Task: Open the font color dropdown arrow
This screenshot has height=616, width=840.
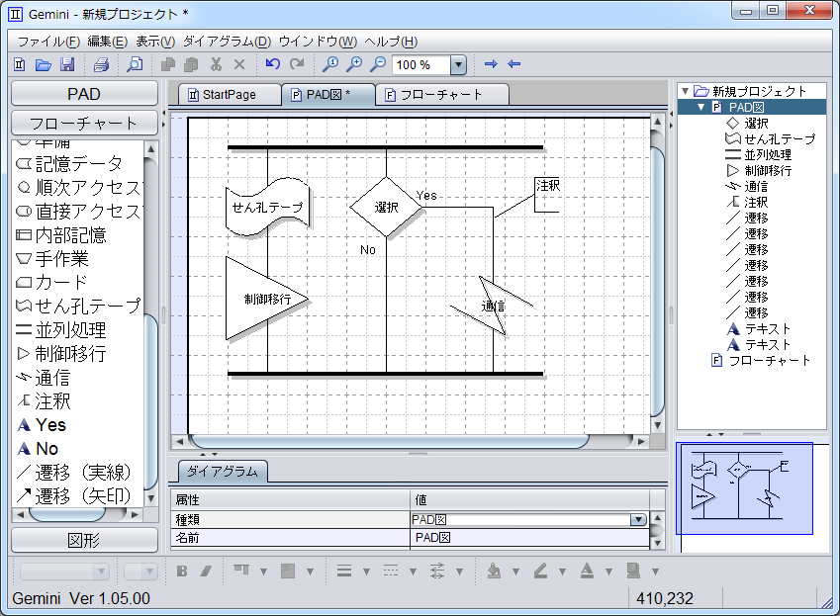Action: pos(608,572)
